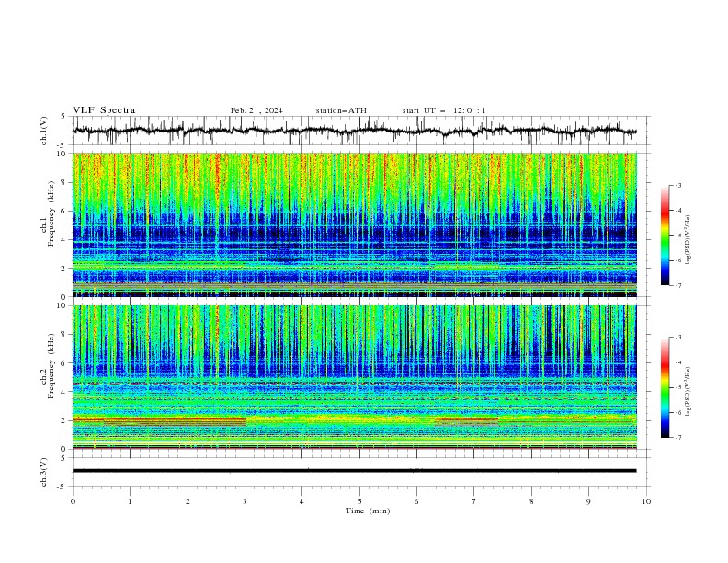
Task: Click the time axis tick label "0"
Action: click(x=73, y=501)
